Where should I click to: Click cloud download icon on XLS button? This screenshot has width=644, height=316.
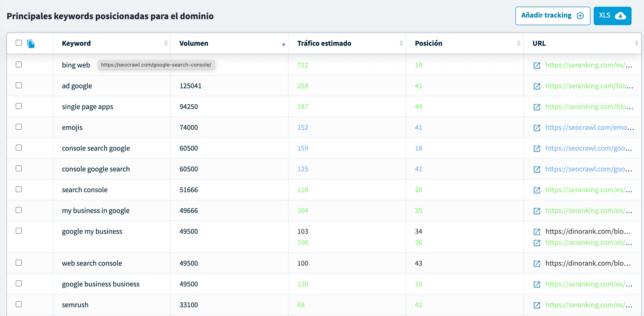tap(620, 16)
